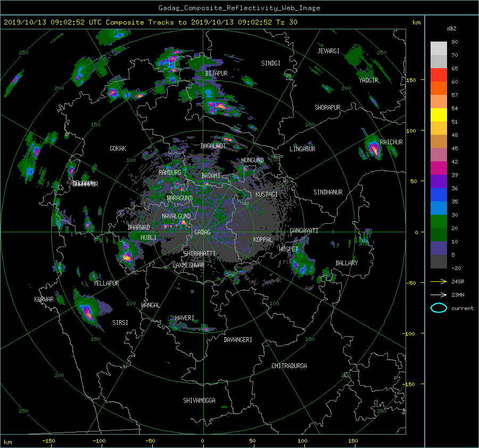Click the NAVALGUND city label
The image size is (479, 448).
click(x=176, y=216)
